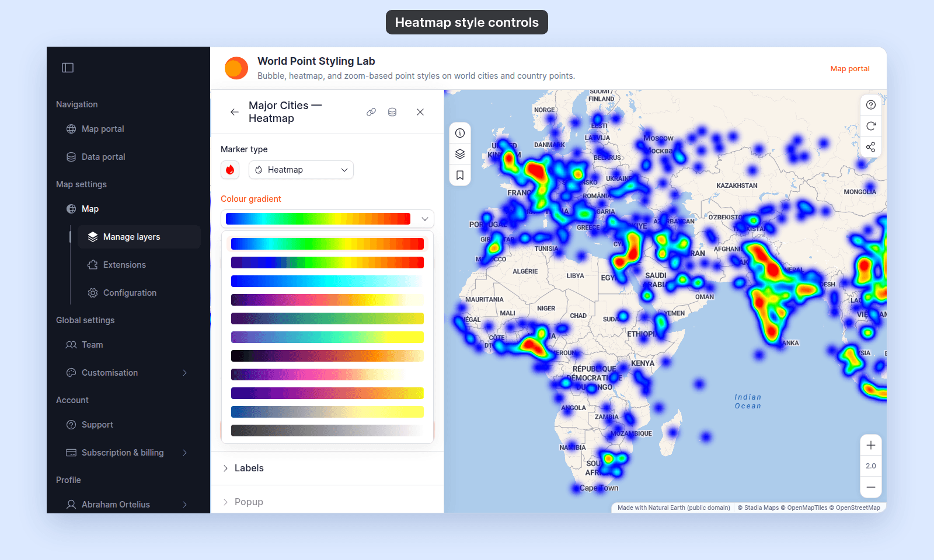Open the layer data source icon

pyautogui.click(x=392, y=112)
